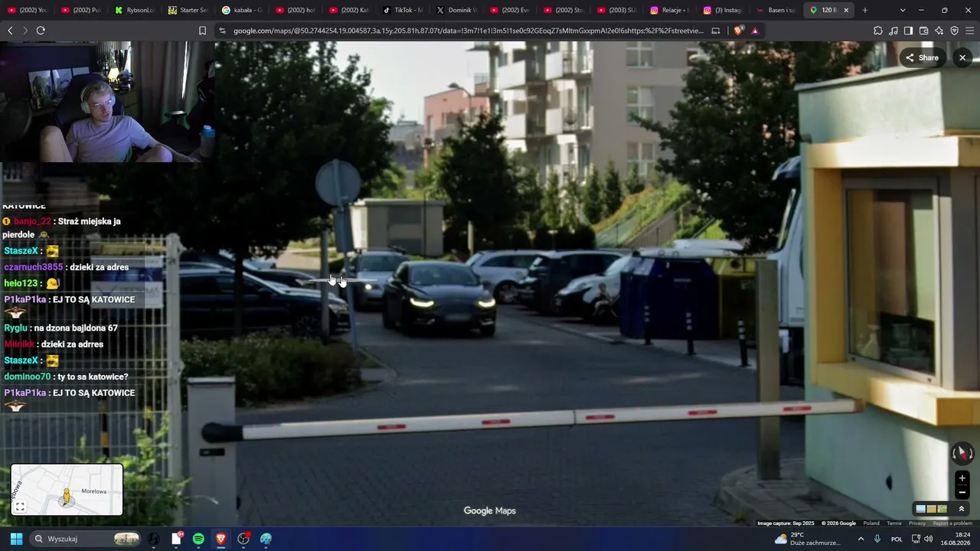The image size is (980, 551).
Task: Switch to the kabala Google tab
Action: (241, 10)
